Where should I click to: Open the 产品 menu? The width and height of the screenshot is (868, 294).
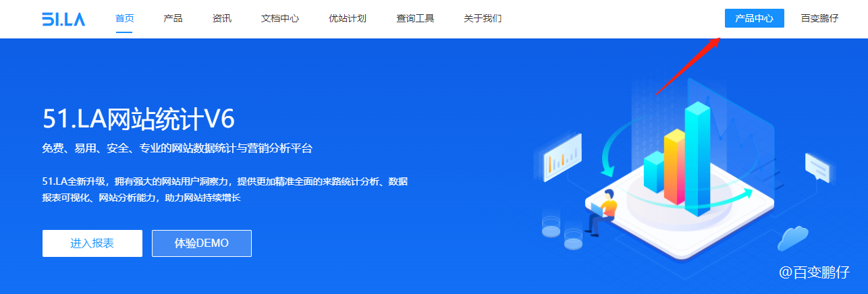173,19
